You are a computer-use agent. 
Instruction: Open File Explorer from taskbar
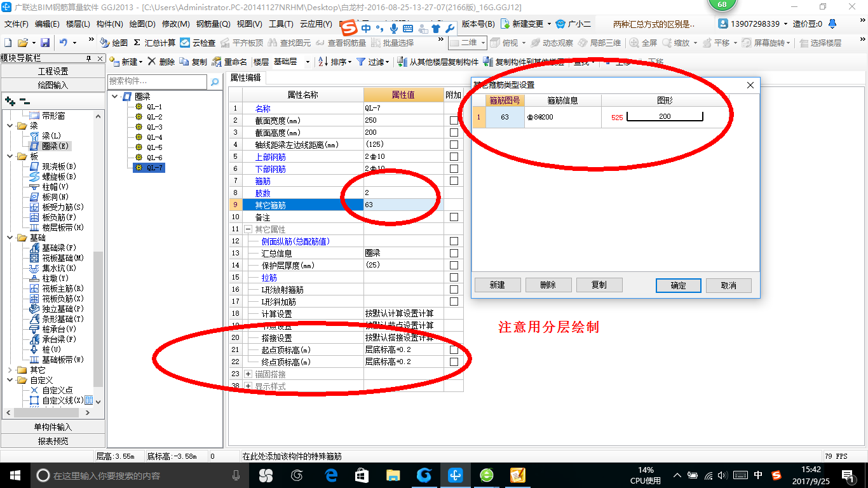pyautogui.click(x=393, y=475)
